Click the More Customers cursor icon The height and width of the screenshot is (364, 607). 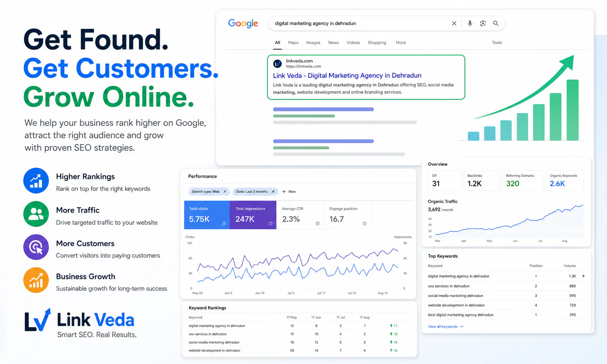(36, 247)
